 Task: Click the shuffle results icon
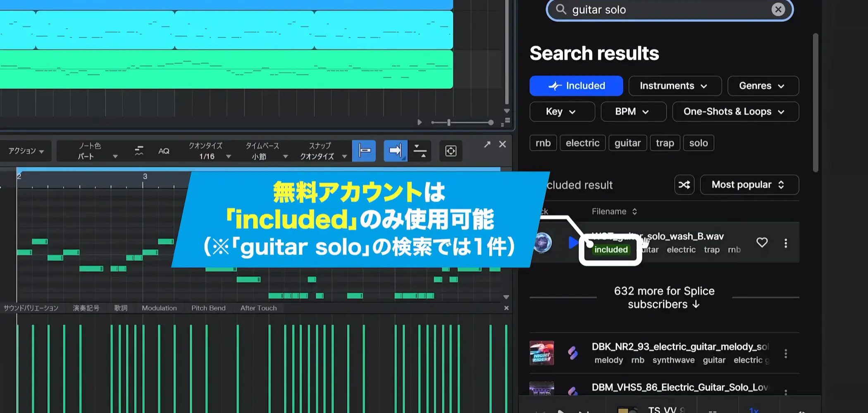[x=684, y=185]
